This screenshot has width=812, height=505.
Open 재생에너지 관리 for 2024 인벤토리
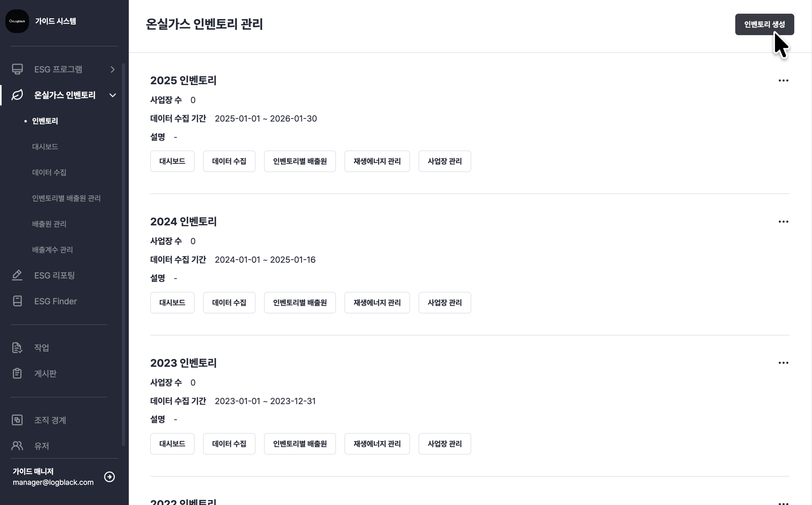pyautogui.click(x=377, y=303)
